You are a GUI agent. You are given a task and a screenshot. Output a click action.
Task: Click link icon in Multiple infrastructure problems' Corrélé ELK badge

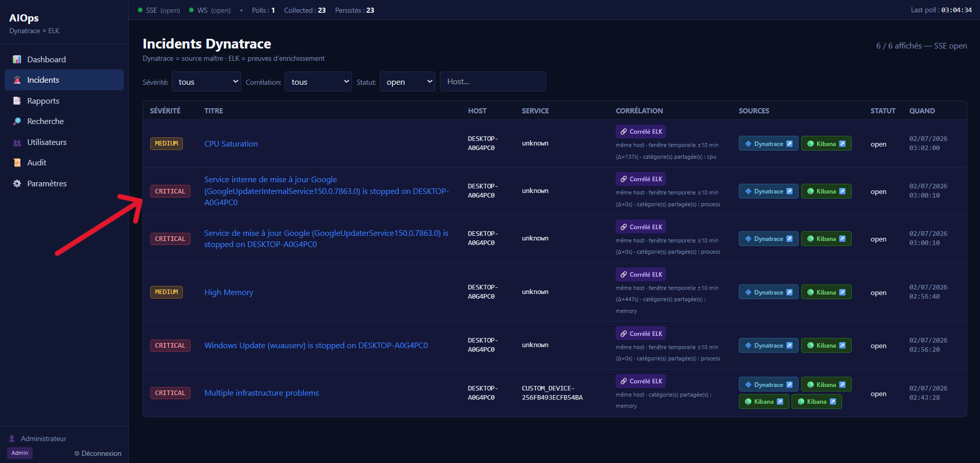coord(624,381)
